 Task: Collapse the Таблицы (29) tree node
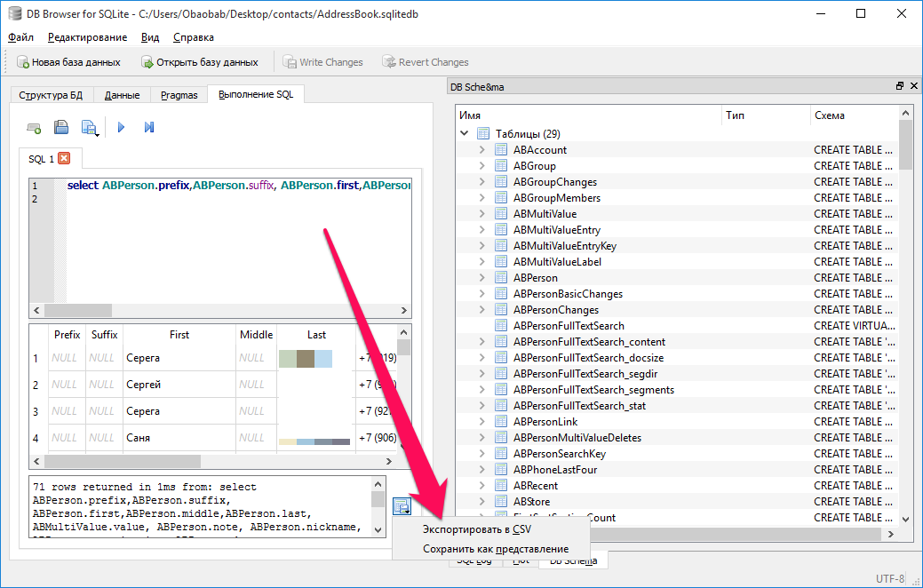pyautogui.click(x=464, y=134)
